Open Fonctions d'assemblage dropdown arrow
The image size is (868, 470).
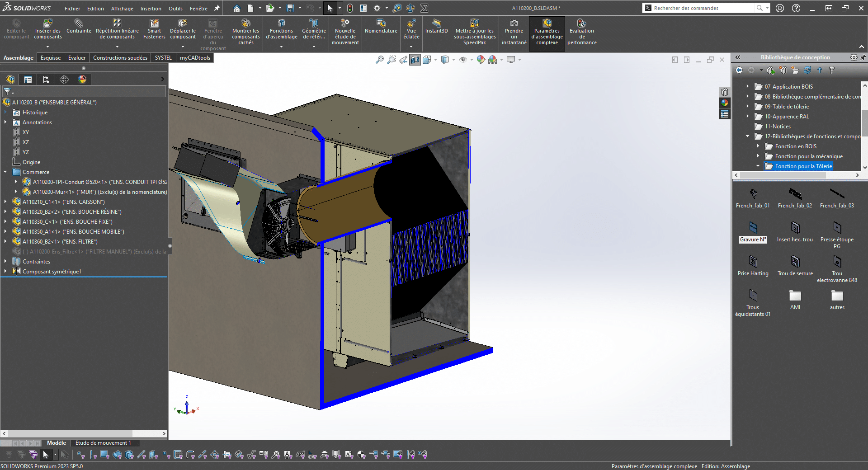coord(281,47)
